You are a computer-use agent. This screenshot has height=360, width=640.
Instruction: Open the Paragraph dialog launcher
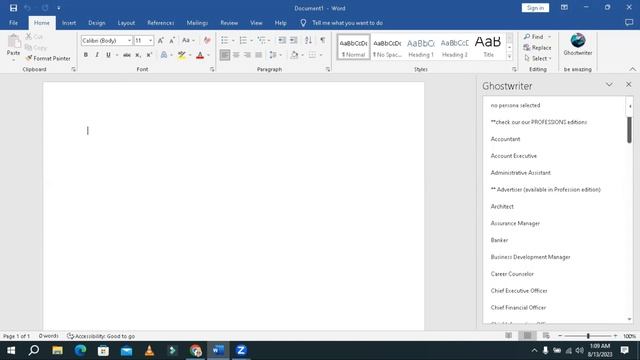pos(328,69)
